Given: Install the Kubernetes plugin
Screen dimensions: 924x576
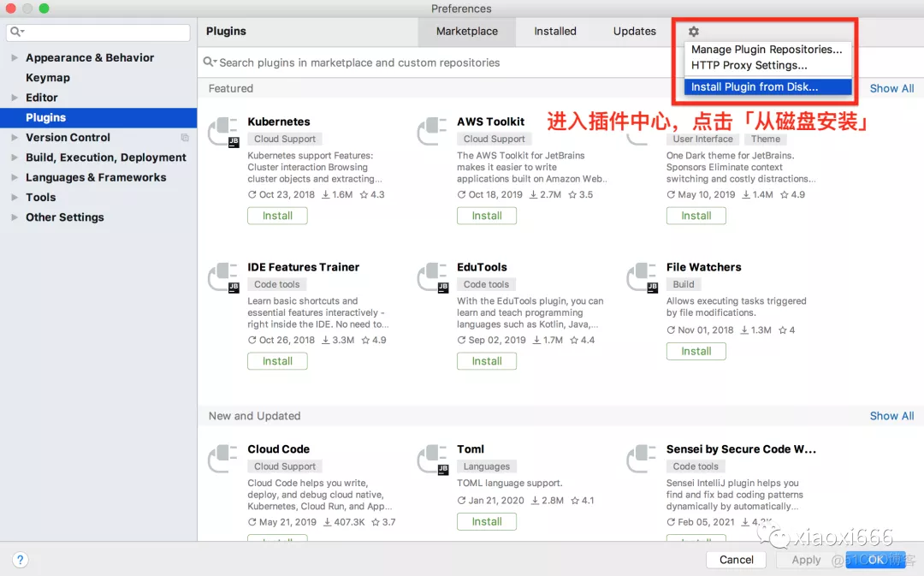Looking at the screenshot, I should point(277,216).
